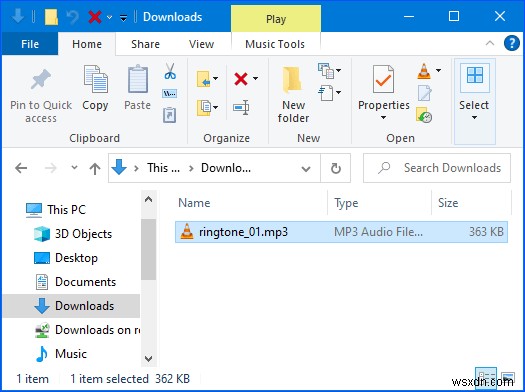
Task: Open the Delete dropdown arrow in title bar
Action: (x=109, y=17)
